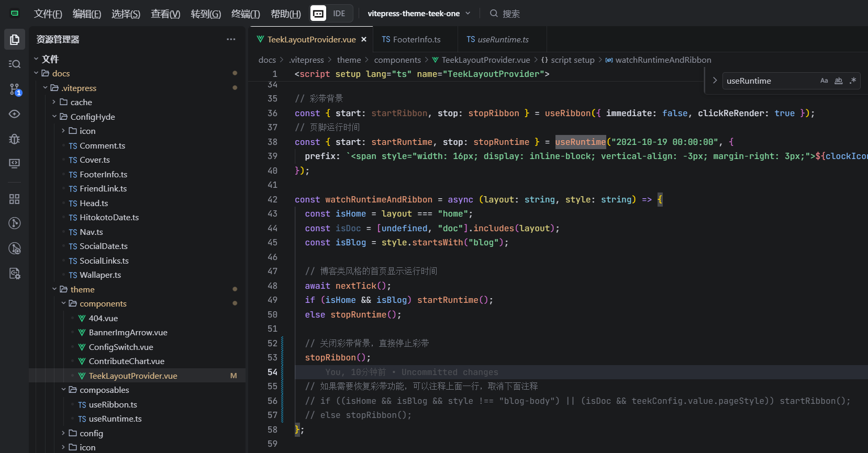Click the IDE mode button
The height and width of the screenshot is (453, 868).
[x=339, y=14]
